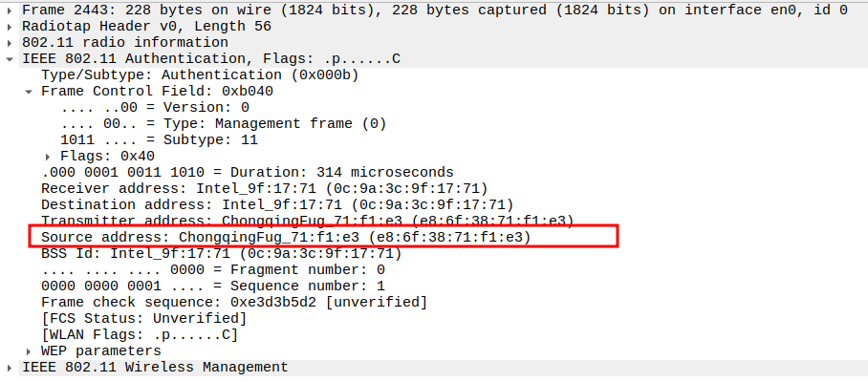Select the highlighted Source address row
This screenshot has height=382, width=868.
(285, 237)
